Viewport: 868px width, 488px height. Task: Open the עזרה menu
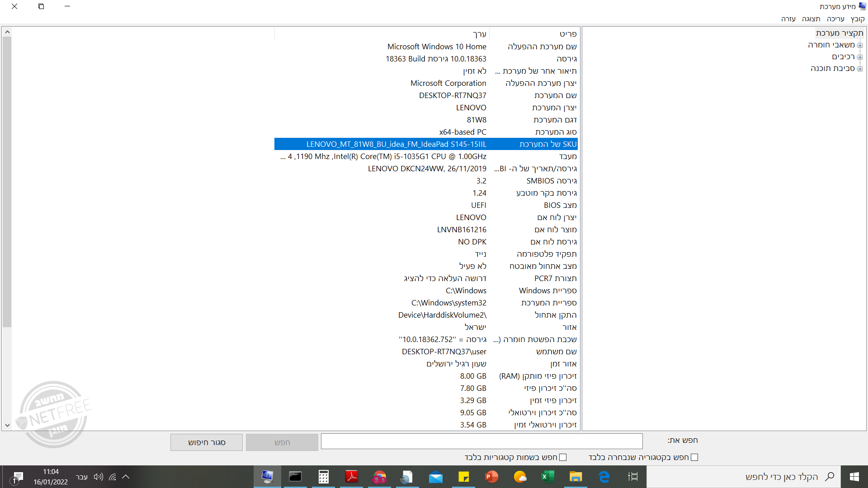click(x=788, y=19)
